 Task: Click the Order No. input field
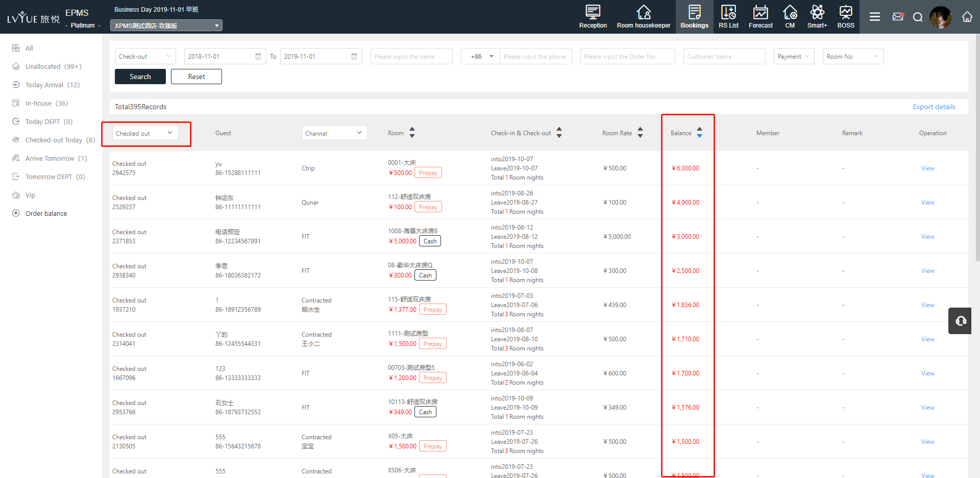point(627,56)
